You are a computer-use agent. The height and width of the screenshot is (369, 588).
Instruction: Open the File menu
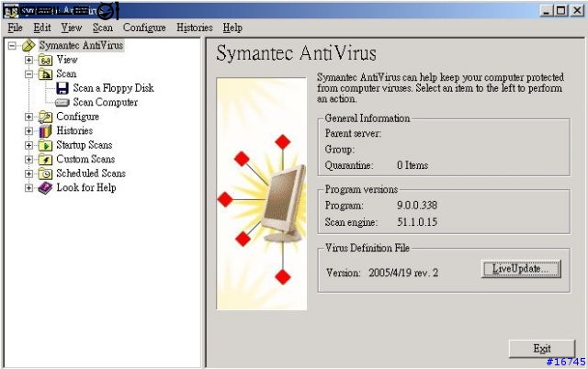pos(15,28)
